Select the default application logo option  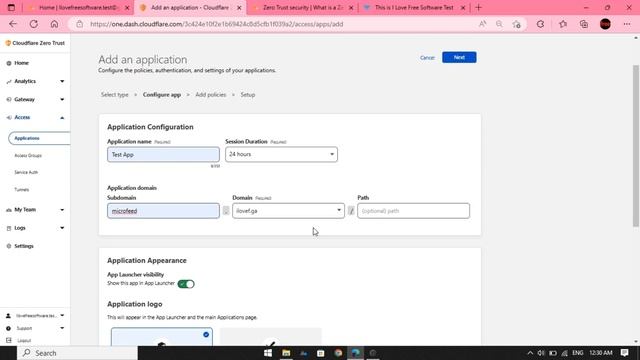(x=162, y=336)
